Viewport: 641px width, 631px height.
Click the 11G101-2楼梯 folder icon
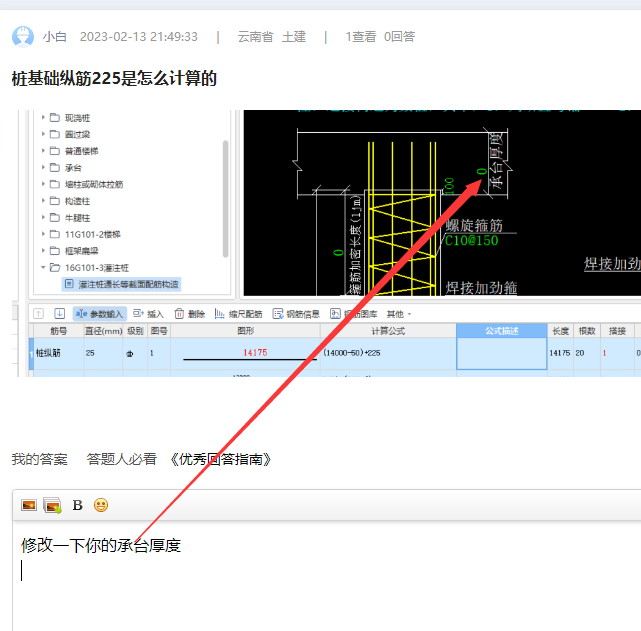[x=55, y=234]
